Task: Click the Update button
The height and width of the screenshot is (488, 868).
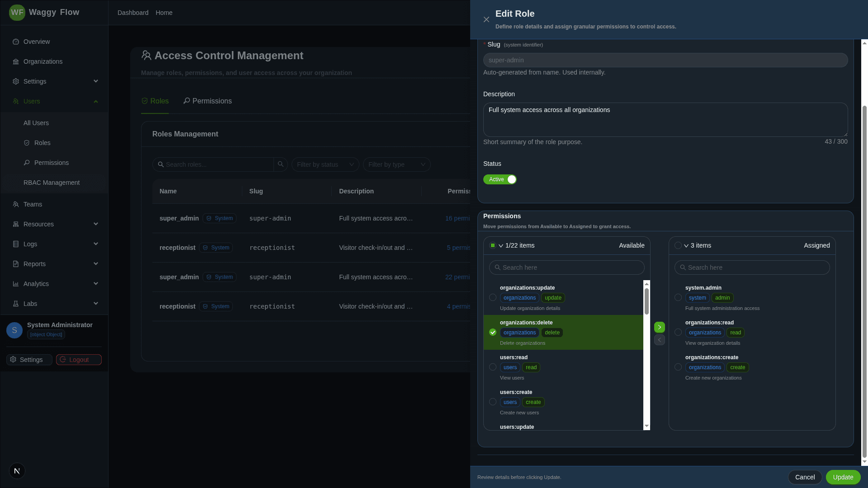Action: [843, 477]
